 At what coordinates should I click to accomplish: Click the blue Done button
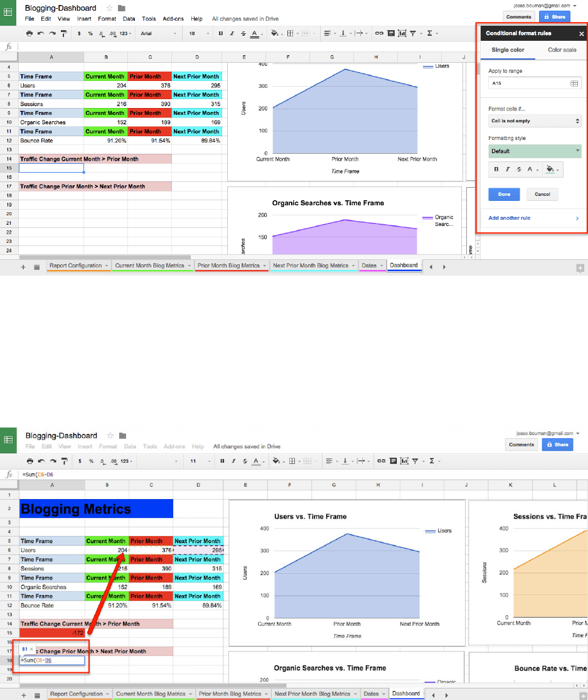[x=504, y=194]
